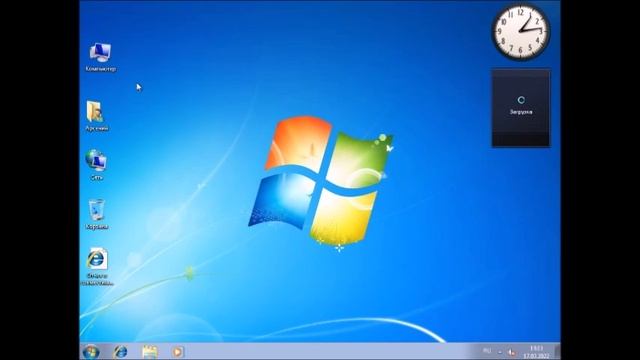Open the volume speaker tray icon

click(x=511, y=351)
